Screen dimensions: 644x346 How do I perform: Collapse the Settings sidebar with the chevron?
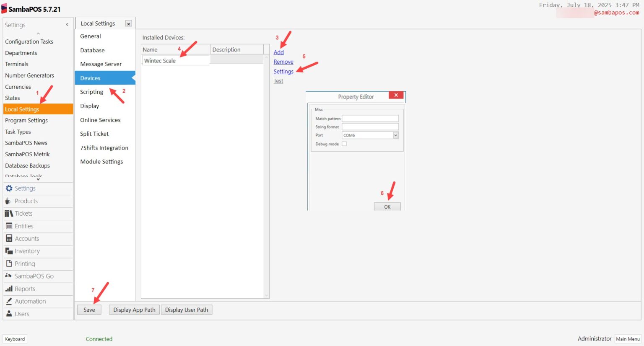(67, 25)
